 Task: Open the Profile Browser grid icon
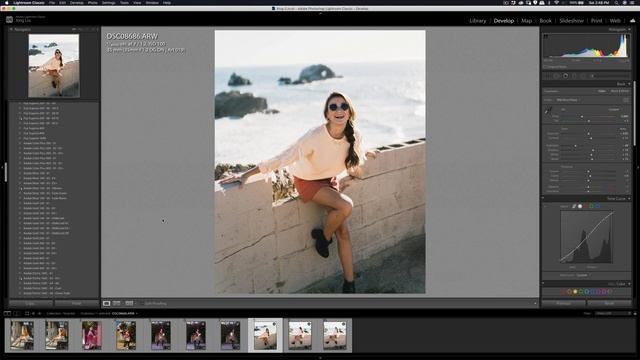coord(626,100)
